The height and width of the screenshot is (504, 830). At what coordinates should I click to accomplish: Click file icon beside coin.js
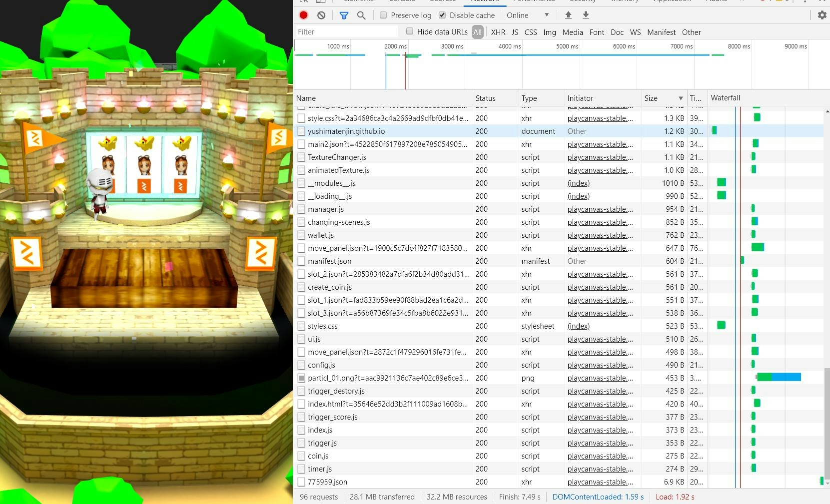pyautogui.click(x=301, y=456)
